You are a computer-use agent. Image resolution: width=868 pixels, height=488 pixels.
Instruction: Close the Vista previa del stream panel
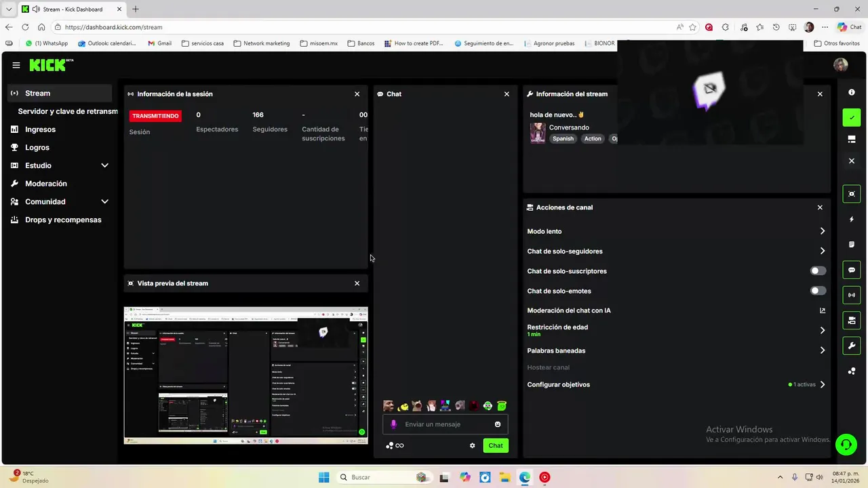tap(357, 283)
